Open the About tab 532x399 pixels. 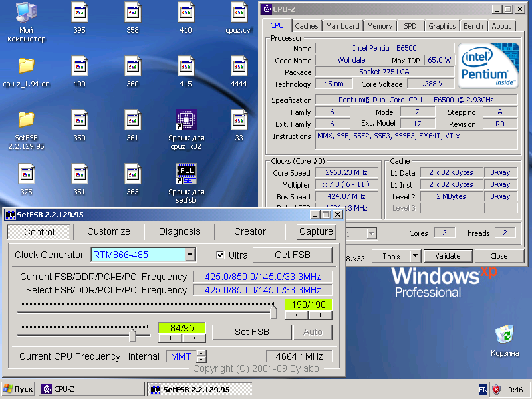point(501,26)
